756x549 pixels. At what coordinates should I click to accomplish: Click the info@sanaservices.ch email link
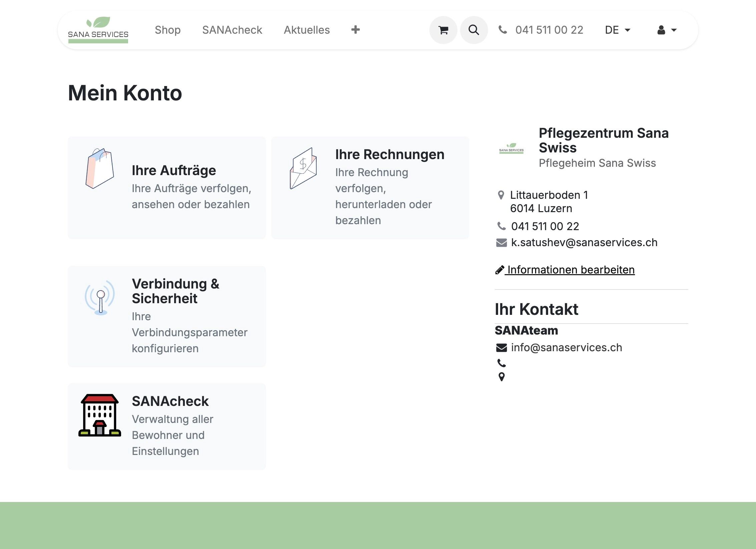[566, 348]
